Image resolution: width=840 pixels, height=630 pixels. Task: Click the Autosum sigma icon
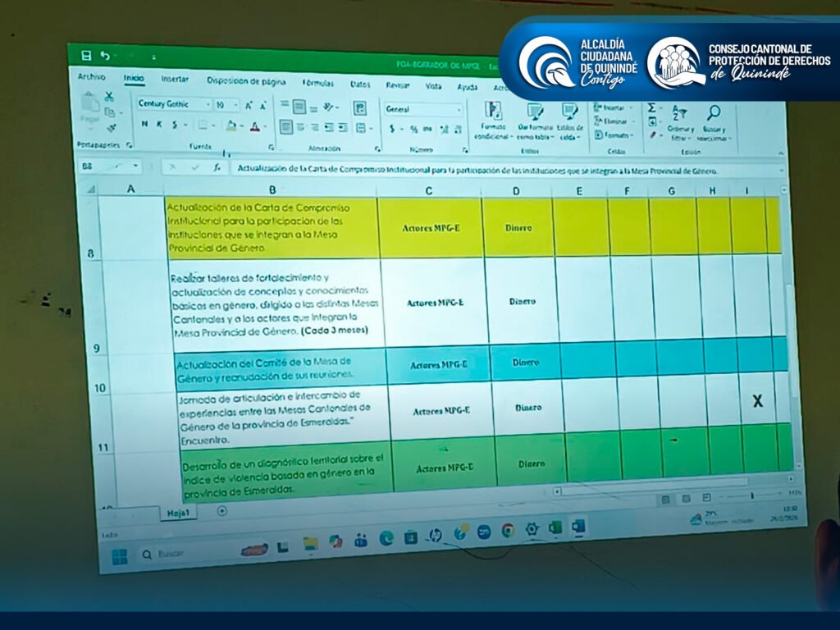click(651, 107)
